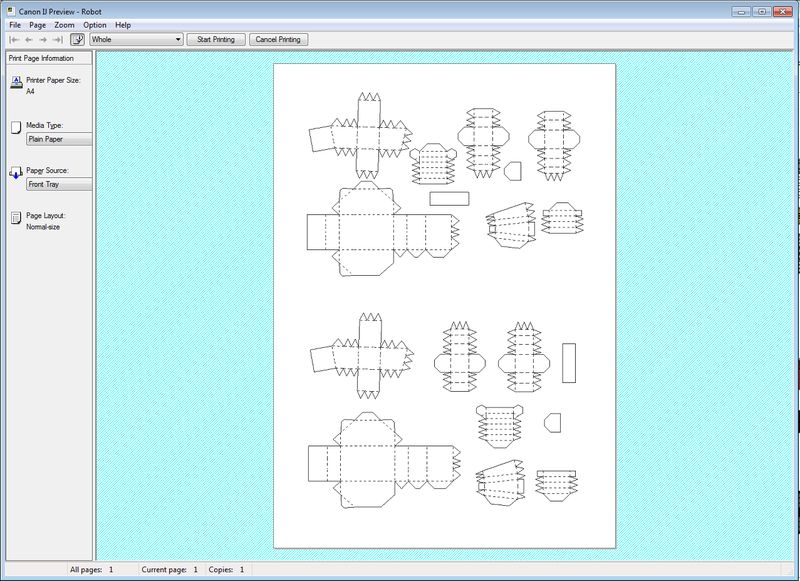Open the File menu
800x581 pixels.
15,24
